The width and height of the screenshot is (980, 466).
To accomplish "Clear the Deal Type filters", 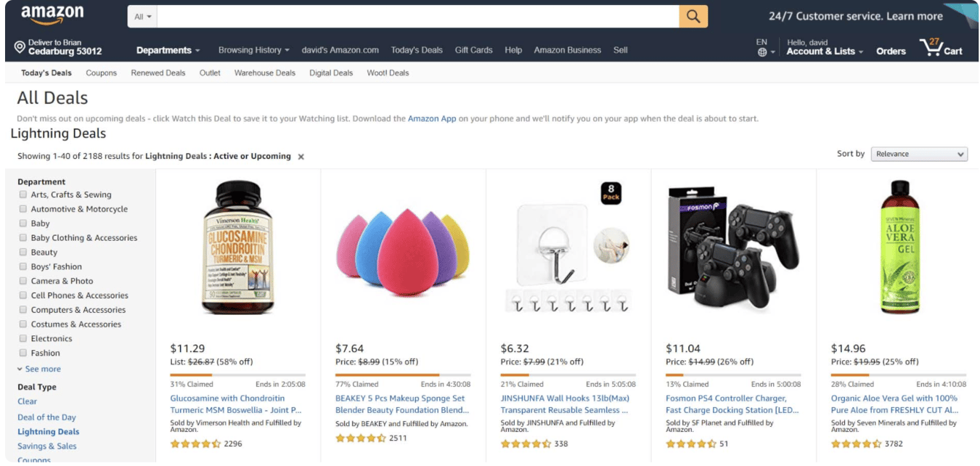I will [x=27, y=401].
